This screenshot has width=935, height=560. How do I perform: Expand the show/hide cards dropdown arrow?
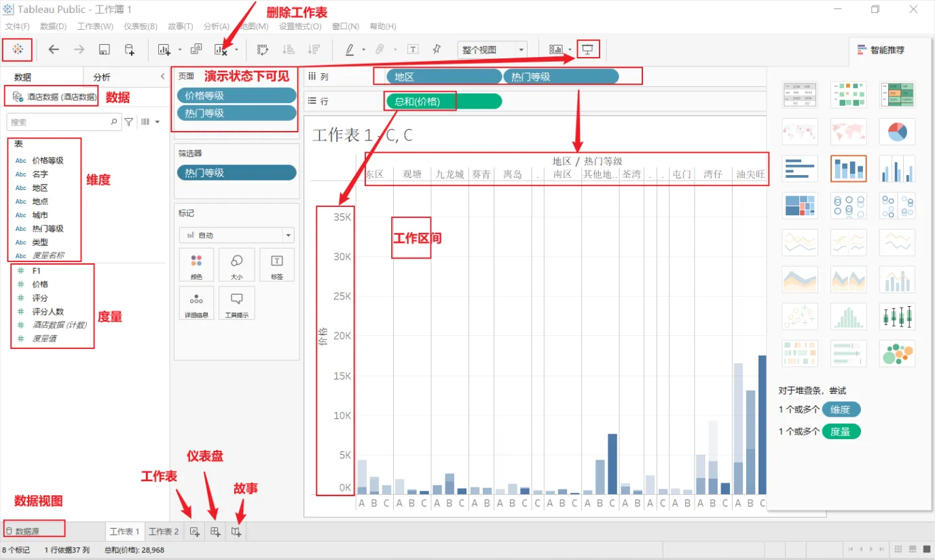pyautogui.click(x=570, y=50)
